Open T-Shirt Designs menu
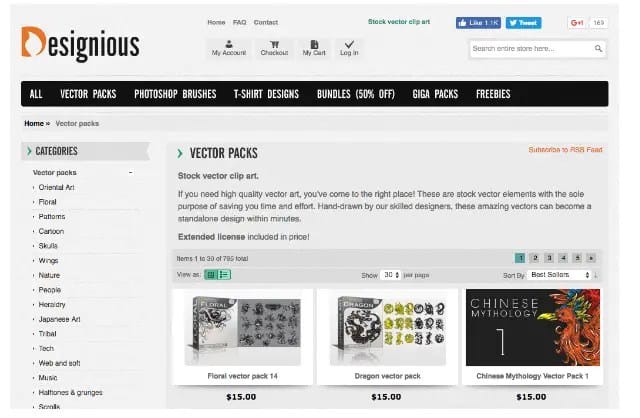Image resolution: width=640 pixels, height=418 pixels. coord(266,94)
